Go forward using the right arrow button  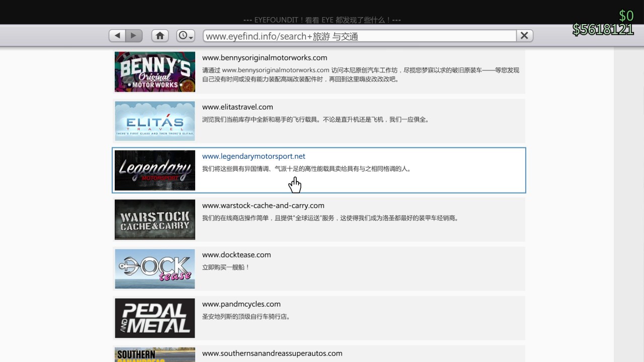click(x=134, y=36)
